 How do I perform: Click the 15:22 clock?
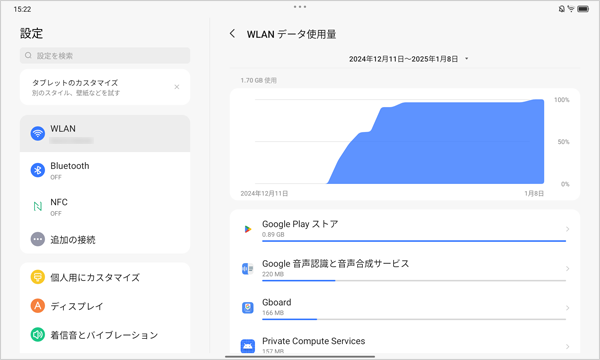click(x=22, y=9)
